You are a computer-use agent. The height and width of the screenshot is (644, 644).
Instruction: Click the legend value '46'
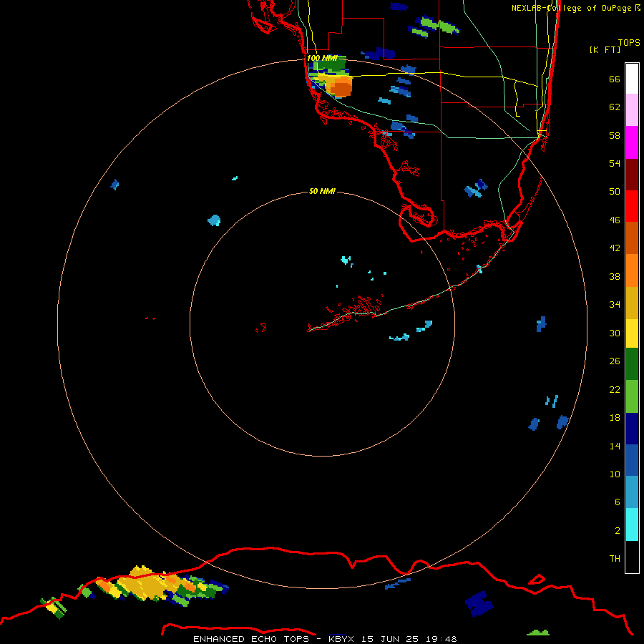[615, 220]
